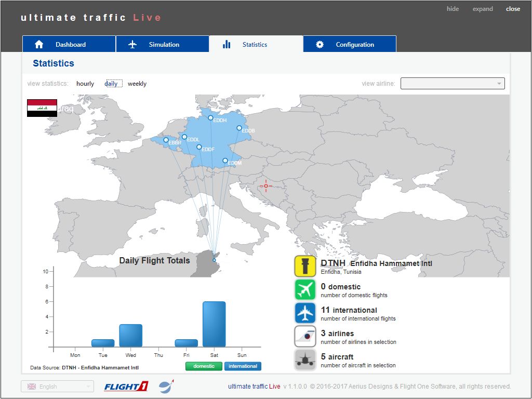Click the blue international flights airplane icon
The width and height of the screenshot is (532, 399).
(x=305, y=313)
